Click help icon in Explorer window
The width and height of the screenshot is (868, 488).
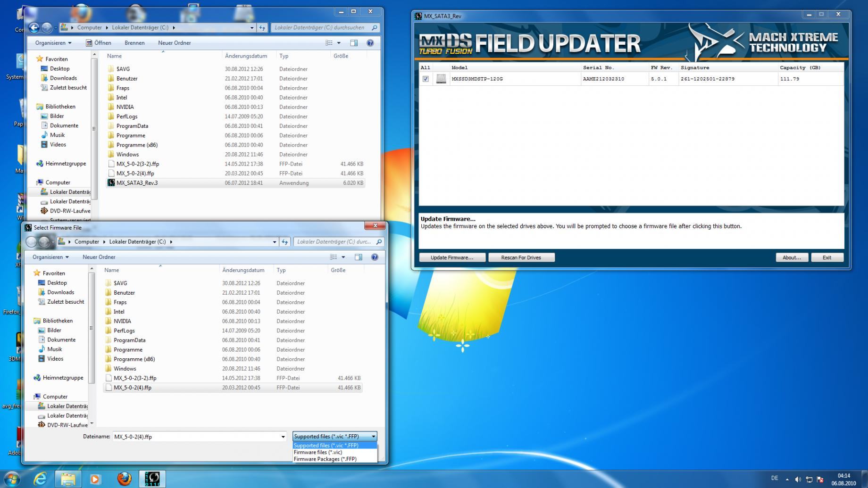coord(370,43)
